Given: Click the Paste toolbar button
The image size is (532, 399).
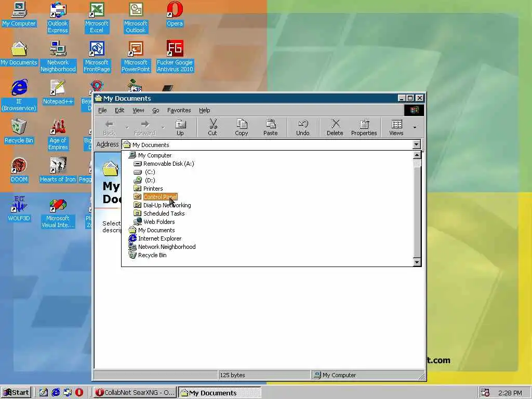Looking at the screenshot, I should 270,127.
